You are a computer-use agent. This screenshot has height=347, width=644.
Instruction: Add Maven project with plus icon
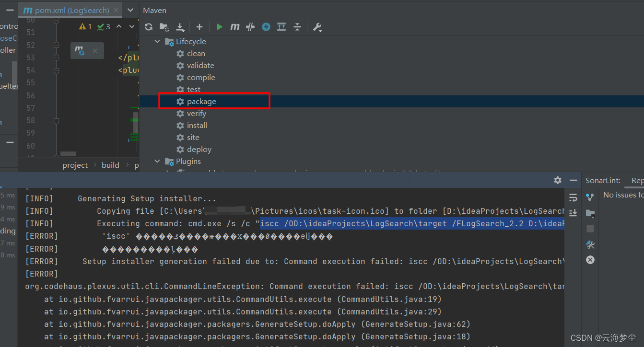pos(199,27)
